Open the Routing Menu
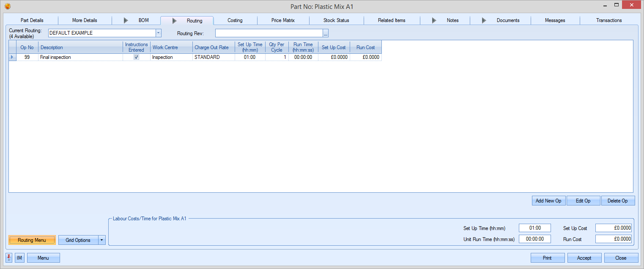 coord(32,240)
